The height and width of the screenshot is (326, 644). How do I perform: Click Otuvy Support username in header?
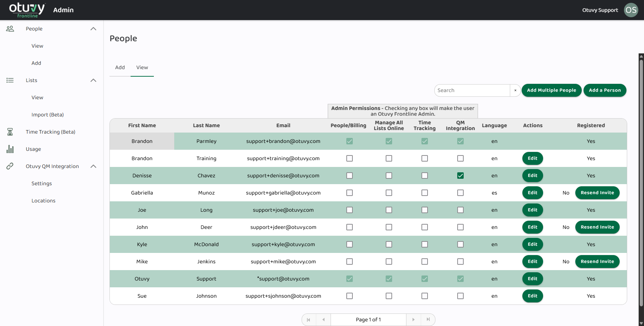600,10
